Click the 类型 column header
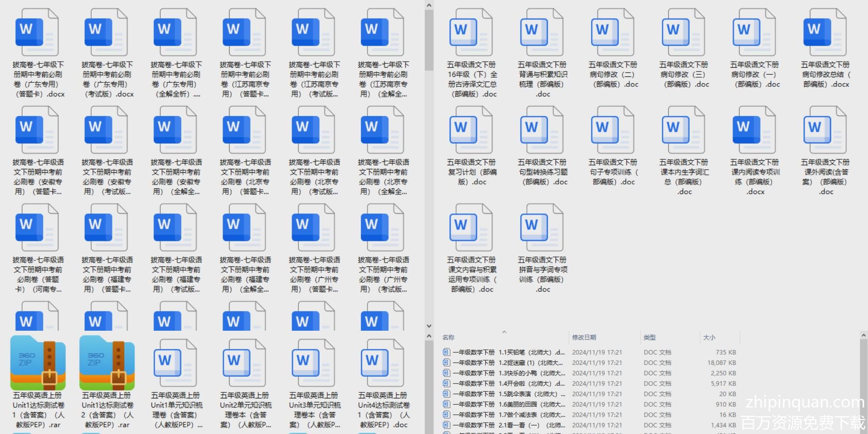 click(x=649, y=338)
